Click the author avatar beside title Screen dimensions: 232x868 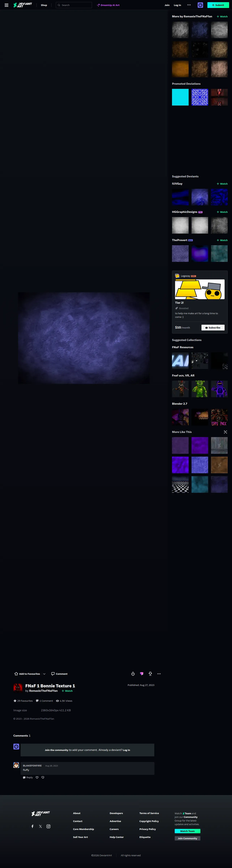coord(18,688)
